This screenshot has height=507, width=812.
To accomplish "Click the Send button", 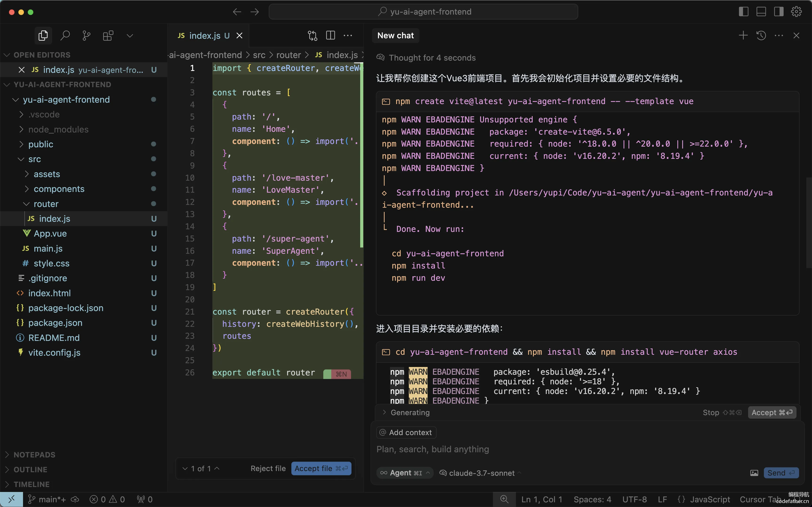I will click(x=781, y=473).
